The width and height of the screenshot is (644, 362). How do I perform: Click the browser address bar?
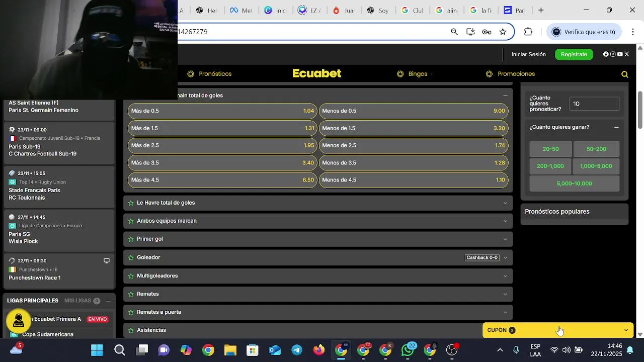tap(312, 32)
